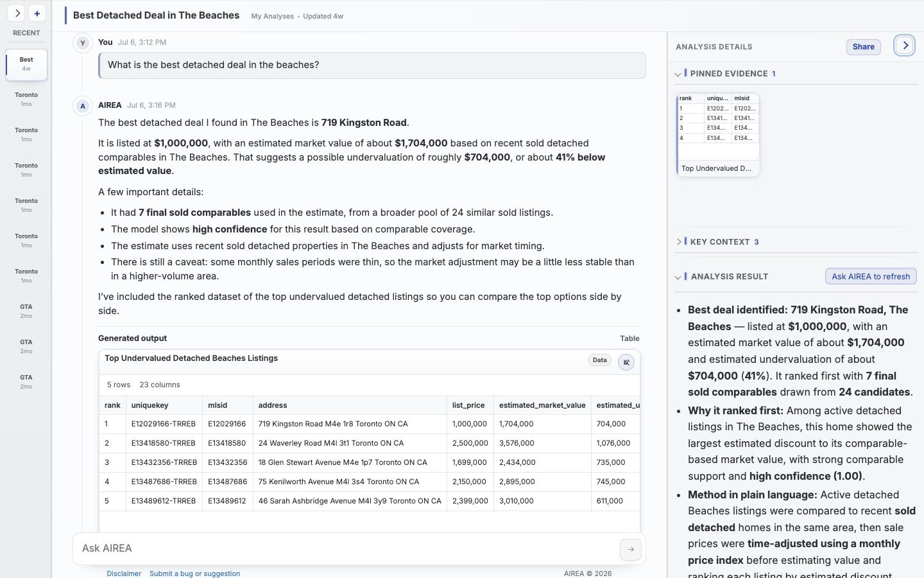924x578 pixels.
Task: Click the 1,699,000 list price cell
Action: 470,462
